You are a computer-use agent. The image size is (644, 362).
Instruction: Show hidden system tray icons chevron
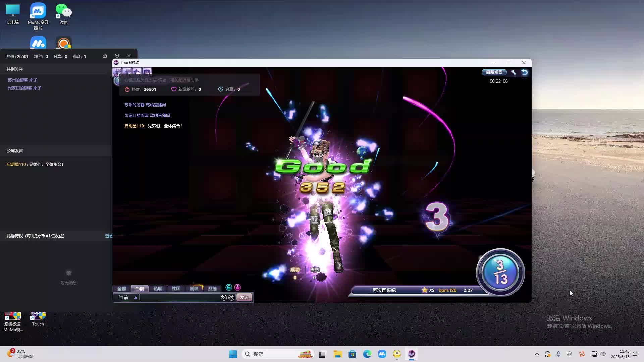pyautogui.click(x=537, y=354)
